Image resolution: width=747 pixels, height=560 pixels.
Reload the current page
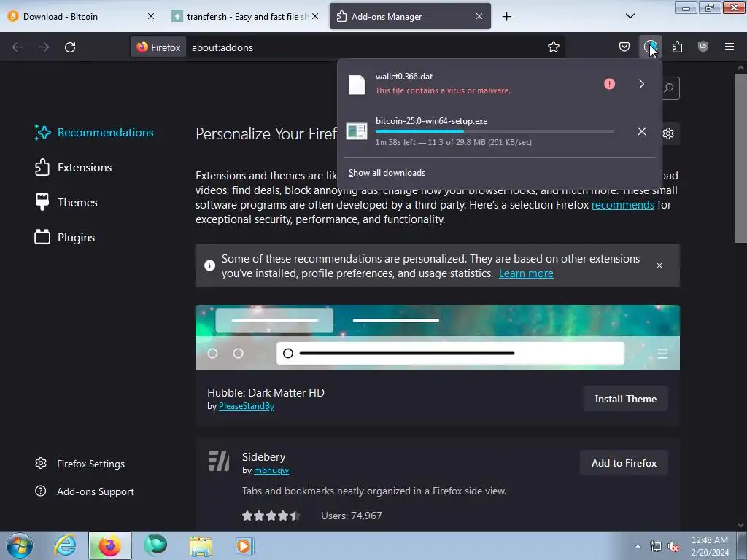pos(70,47)
